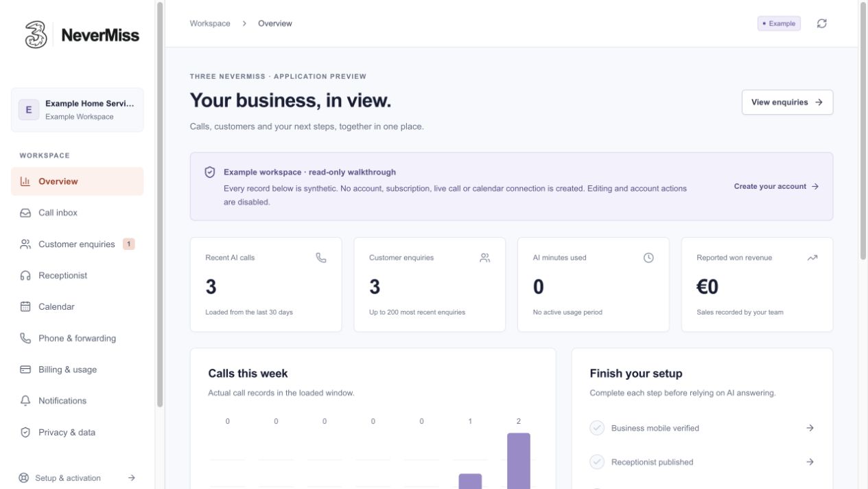The height and width of the screenshot is (489, 868).
Task: Open Customer enquiries in the sidebar
Action: click(78, 244)
